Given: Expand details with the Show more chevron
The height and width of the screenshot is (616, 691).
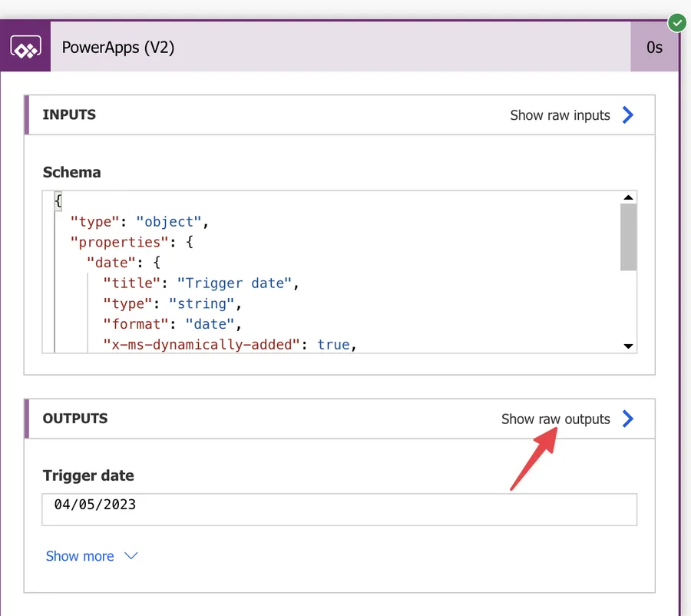Looking at the screenshot, I should point(131,556).
